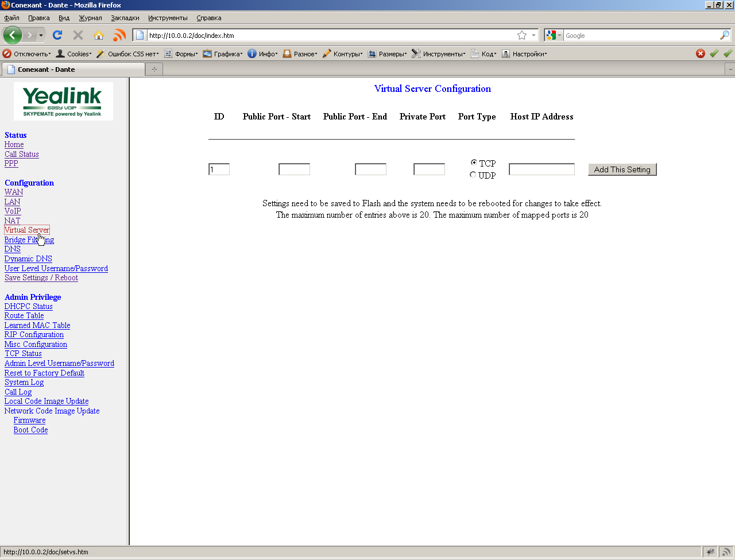The height and width of the screenshot is (560, 735).
Task: Click the tab list arrow at tab bar end
Action: (730, 69)
